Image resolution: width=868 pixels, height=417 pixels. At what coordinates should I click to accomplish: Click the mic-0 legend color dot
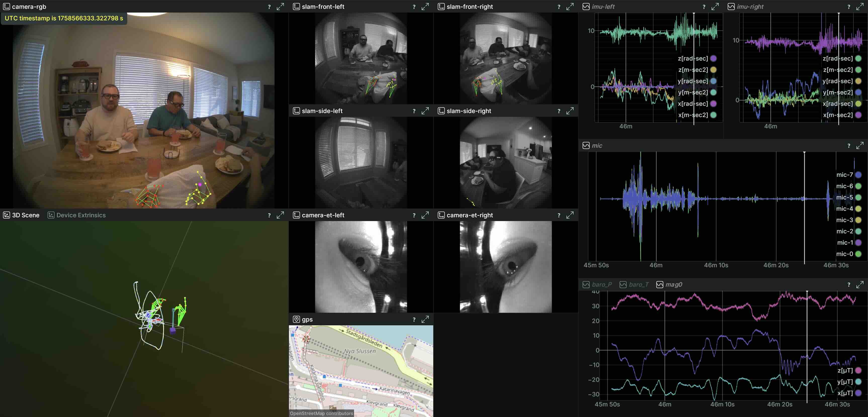point(858,254)
